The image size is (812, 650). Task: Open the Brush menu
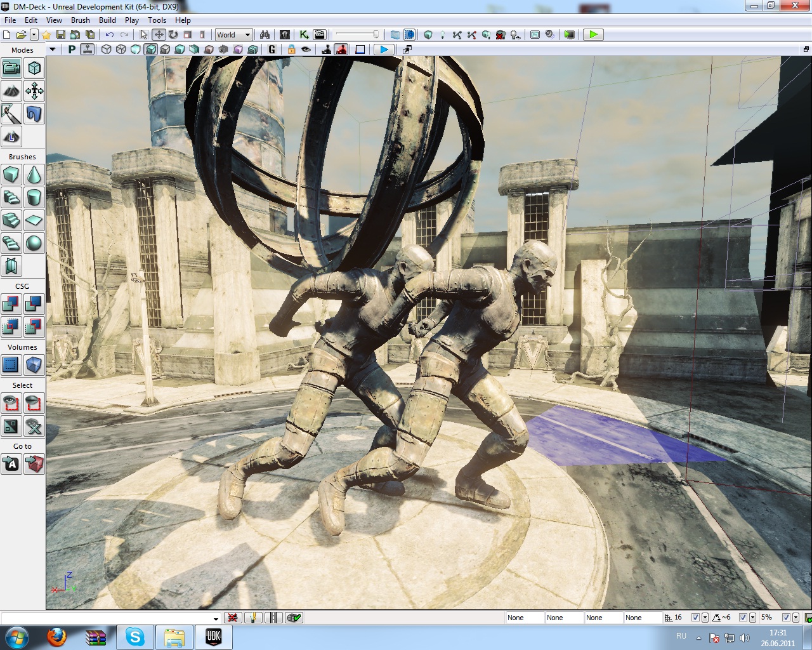81,20
